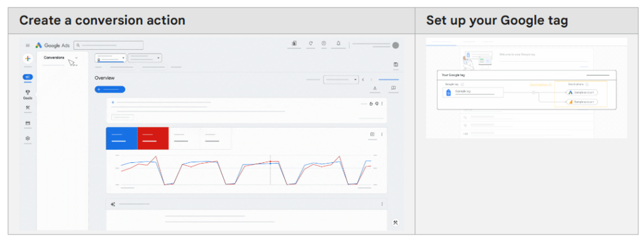Collapse the chevron next to Conversions

tap(76, 57)
